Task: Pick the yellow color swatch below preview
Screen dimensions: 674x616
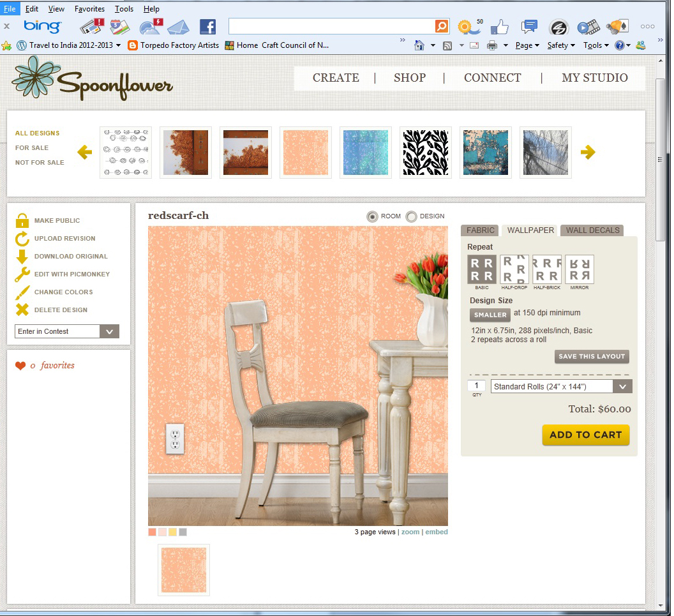Action: click(x=172, y=532)
